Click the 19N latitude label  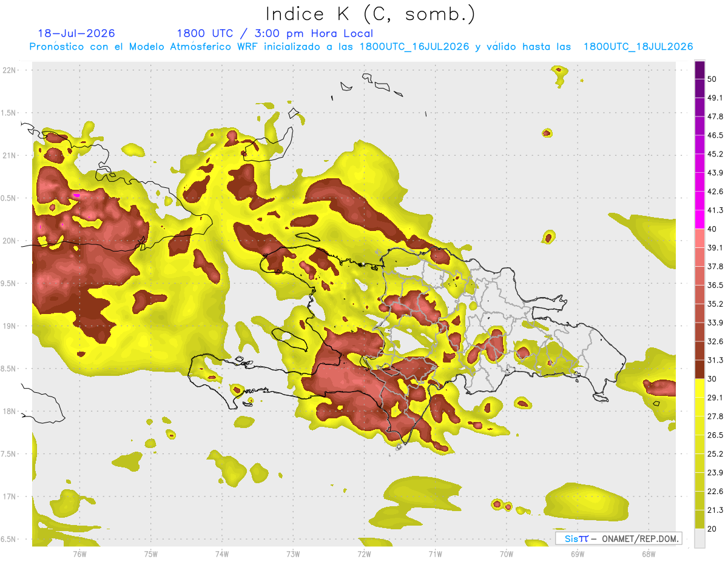[10, 326]
